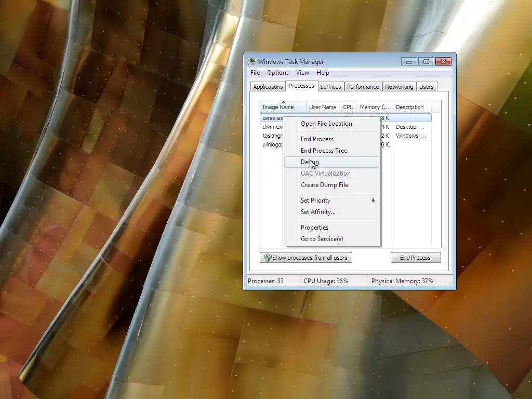Maximize the Task Manager window

coord(426,62)
